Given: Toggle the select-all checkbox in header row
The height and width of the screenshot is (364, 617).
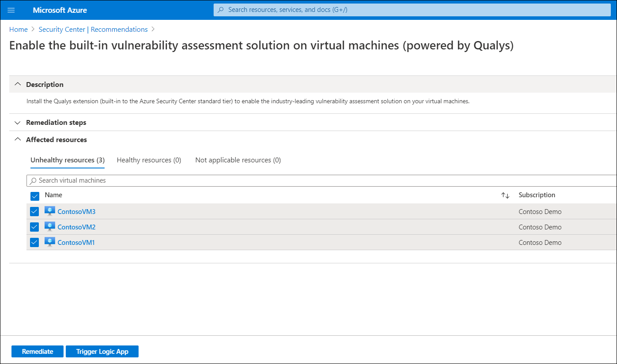Looking at the screenshot, I should (x=35, y=196).
